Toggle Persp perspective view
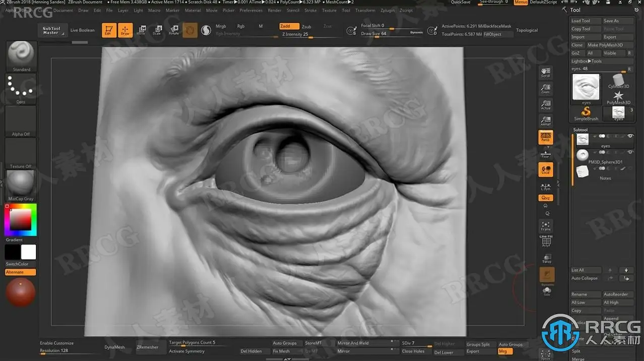644x361 pixels. coord(546,137)
